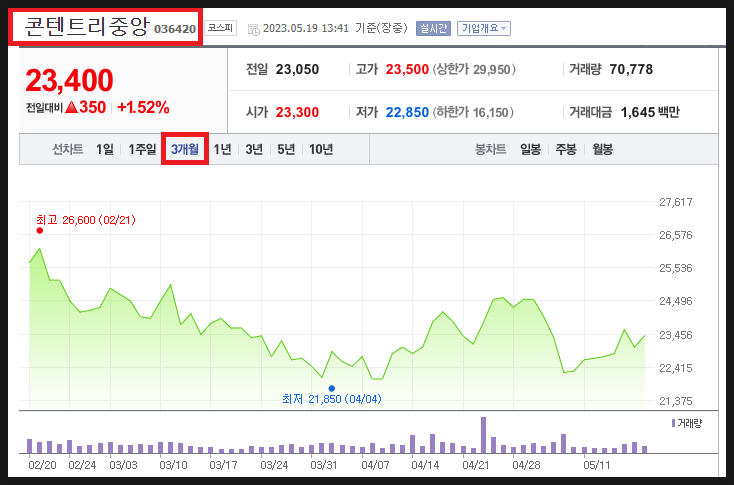The image size is (734, 485).
Task: Click the 거래대금 value 1,645 백만
Action: coord(650,112)
